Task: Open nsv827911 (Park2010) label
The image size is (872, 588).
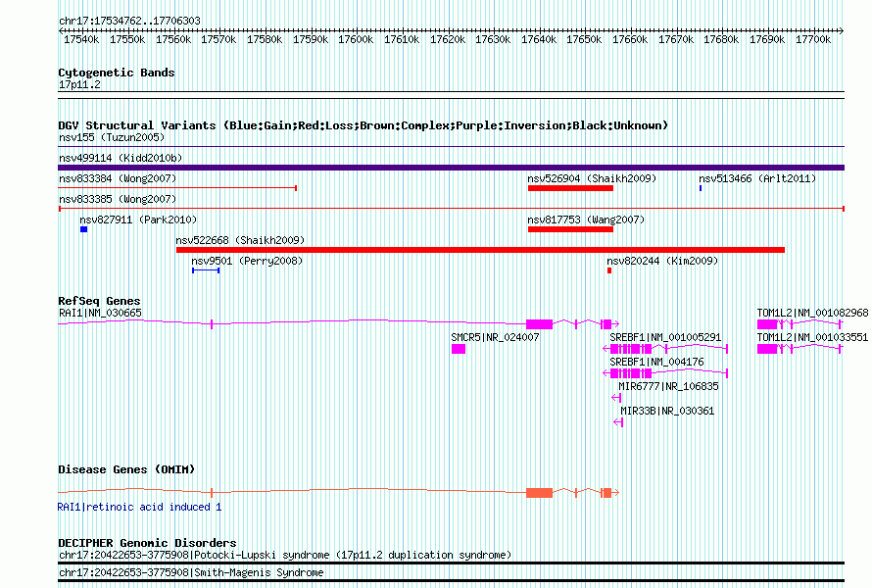Action: (x=138, y=220)
